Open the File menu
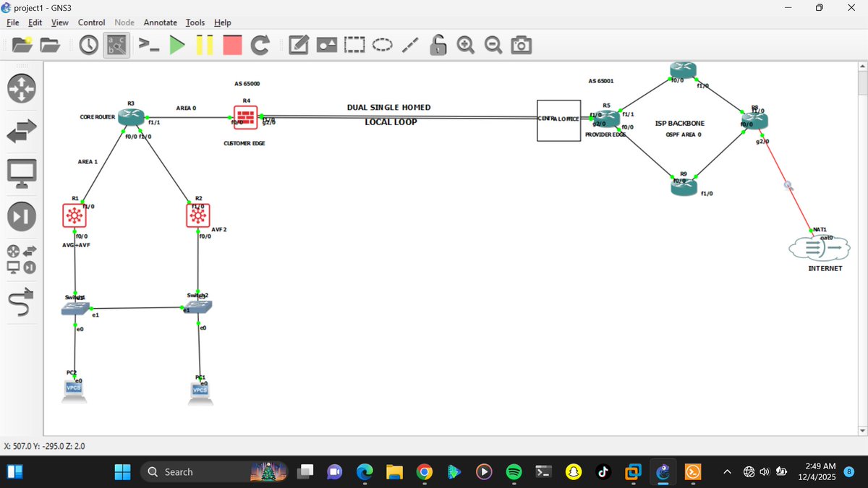This screenshot has height=488, width=868. point(12,22)
